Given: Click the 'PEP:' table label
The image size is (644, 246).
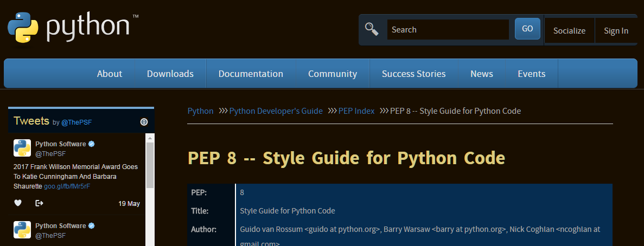Looking at the screenshot, I should [199, 192].
